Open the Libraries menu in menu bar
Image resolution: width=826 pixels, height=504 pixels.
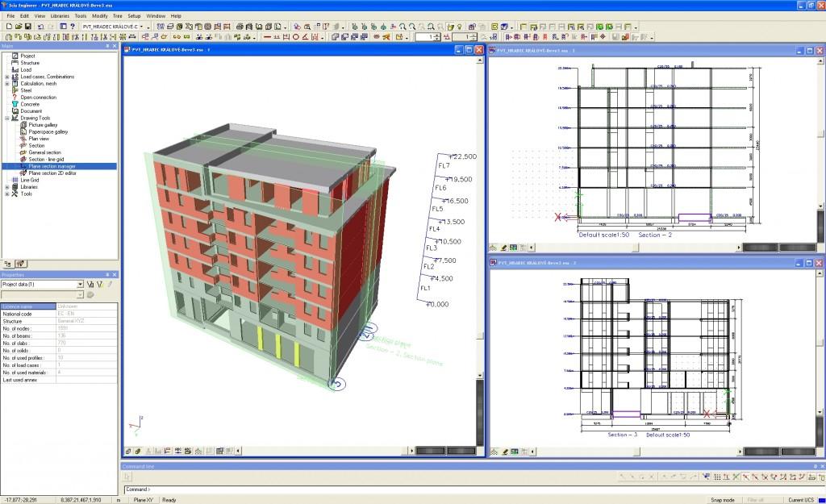[x=60, y=15]
